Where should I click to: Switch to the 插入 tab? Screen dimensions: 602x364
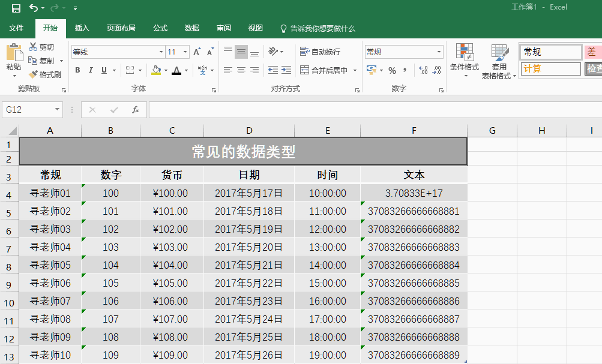pos(82,28)
